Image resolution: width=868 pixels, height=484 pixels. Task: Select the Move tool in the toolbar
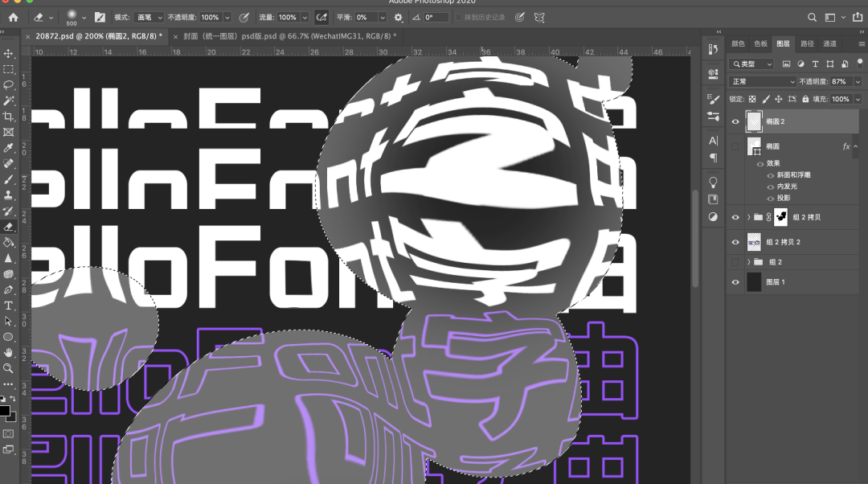tap(9, 54)
